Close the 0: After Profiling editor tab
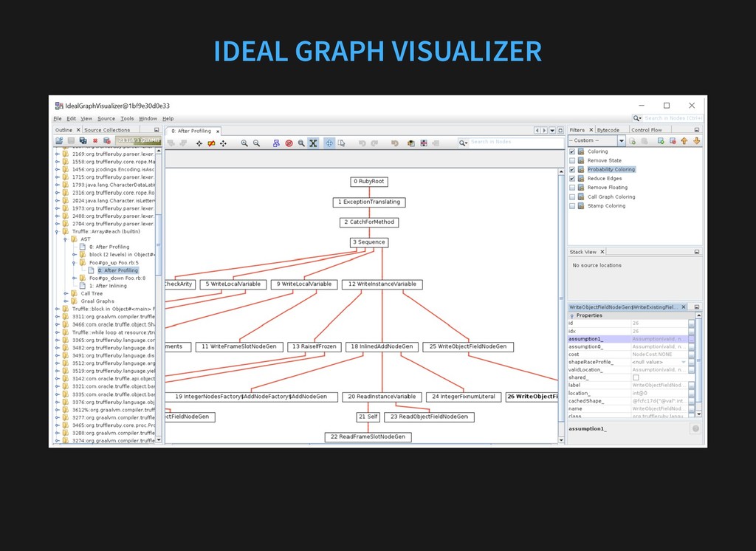Screen dimensions: 756x551 tap(218, 131)
